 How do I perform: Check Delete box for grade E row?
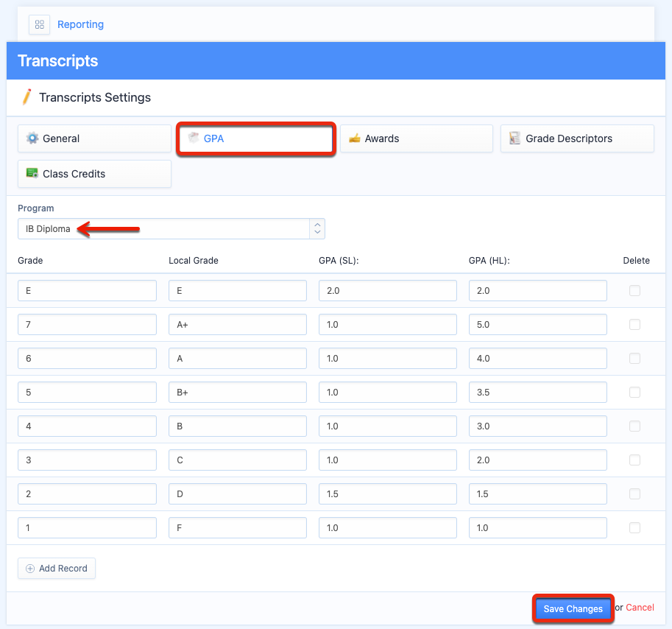(x=634, y=291)
